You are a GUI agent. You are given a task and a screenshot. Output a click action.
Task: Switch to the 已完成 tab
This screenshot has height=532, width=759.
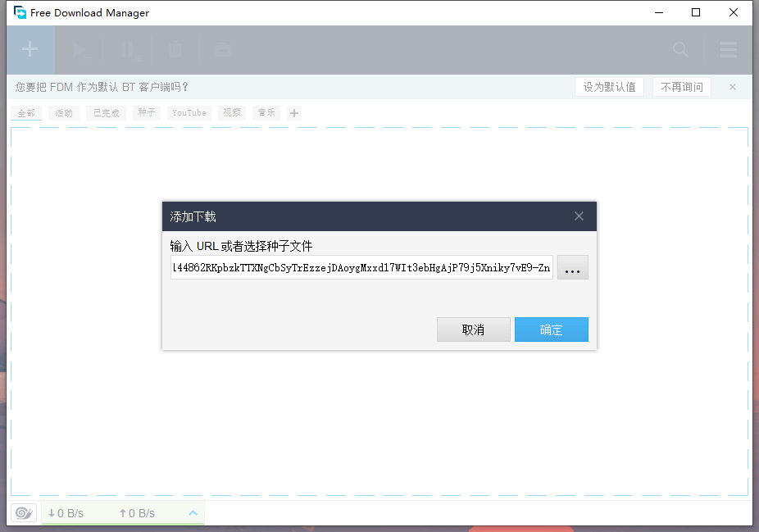106,113
